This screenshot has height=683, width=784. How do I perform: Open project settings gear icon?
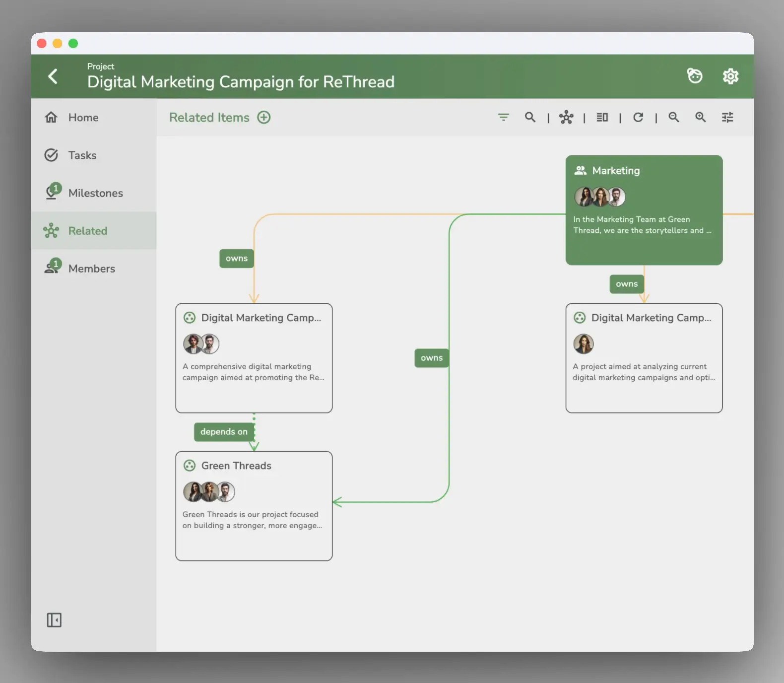(x=730, y=76)
